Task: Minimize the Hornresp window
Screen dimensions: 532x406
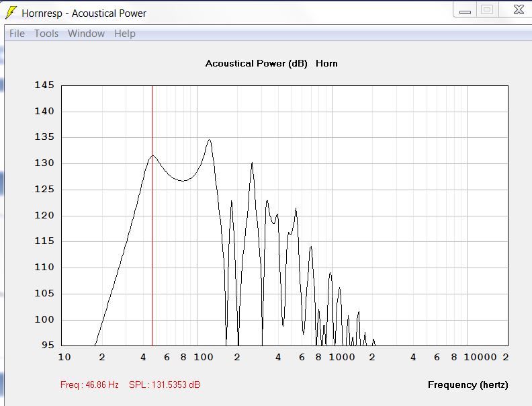Action: pyautogui.click(x=465, y=10)
